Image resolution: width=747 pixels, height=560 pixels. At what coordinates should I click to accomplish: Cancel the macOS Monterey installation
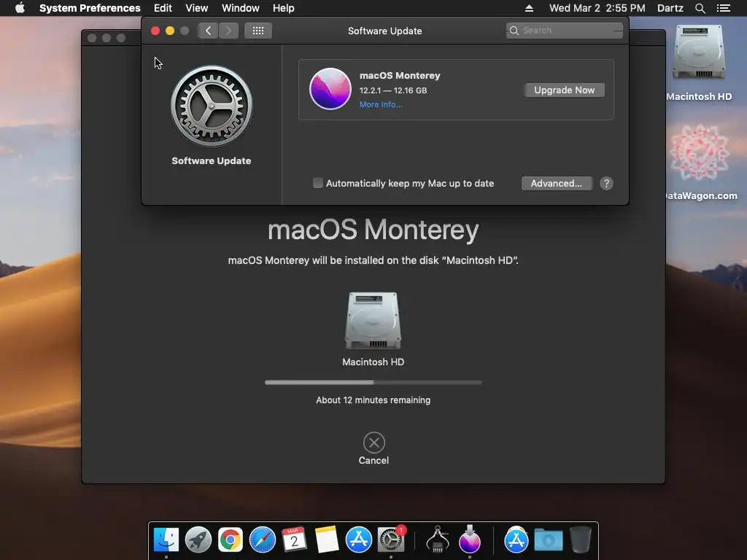(x=374, y=443)
